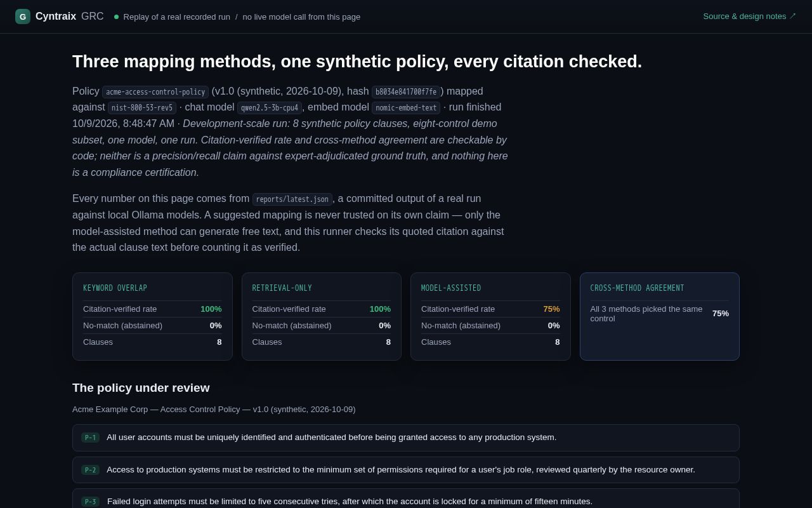Click the 75% cross-method agreement value
Screen dimensions: 812x508
[x=721, y=314]
